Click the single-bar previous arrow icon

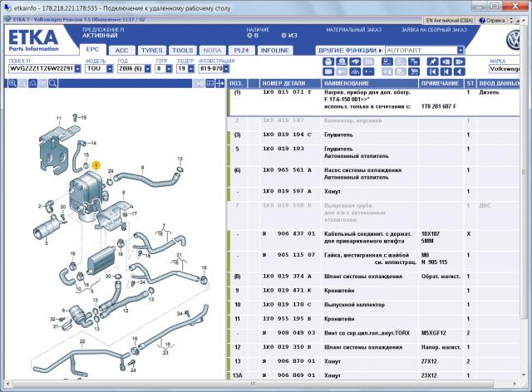pos(446,71)
